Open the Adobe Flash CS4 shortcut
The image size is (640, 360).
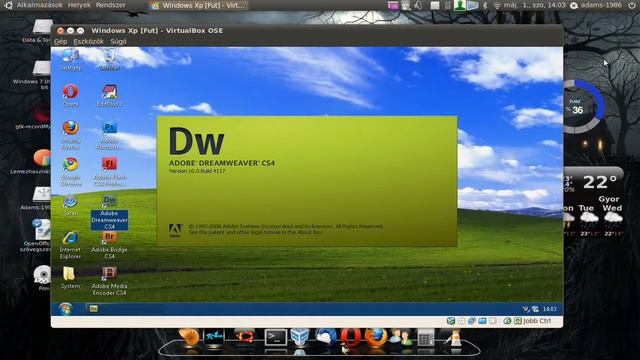tap(109, 171)
